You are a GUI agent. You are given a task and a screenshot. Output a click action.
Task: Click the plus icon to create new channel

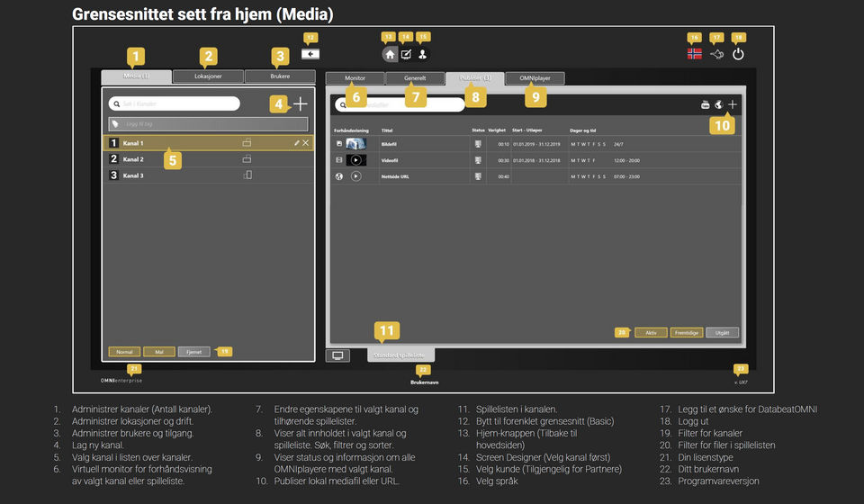click(x=301, y=103)
